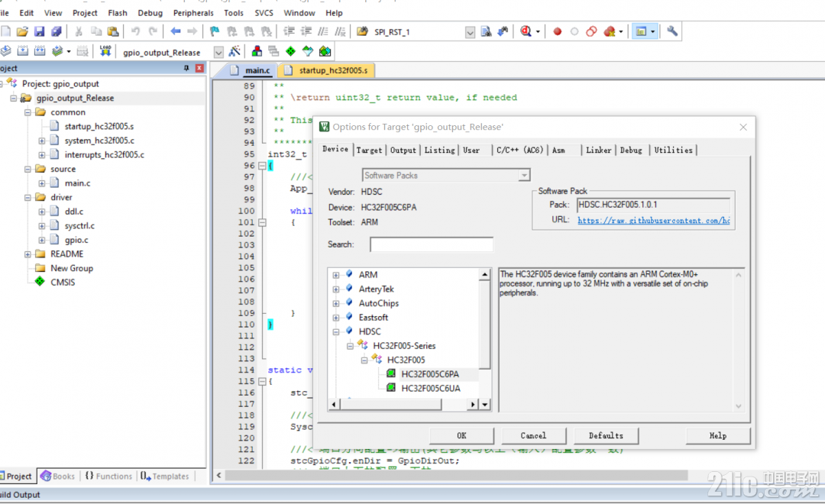Image resolution: width=825 pixels, height=504 pixels.
Task: Start the debug session icon
Action: [x=526, y=31]
